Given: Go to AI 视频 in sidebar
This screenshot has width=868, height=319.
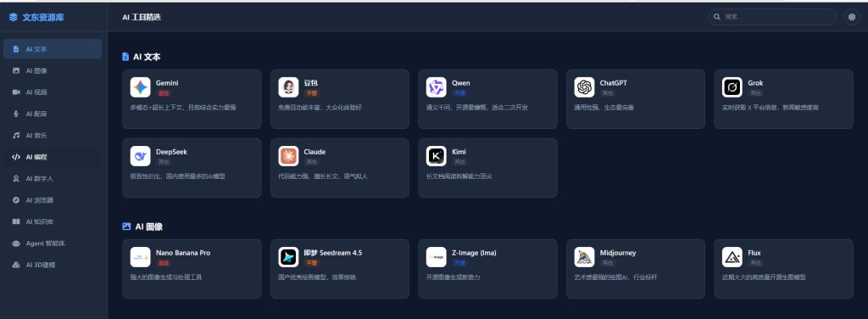Looking at the screenshot, I should [53, 92].
